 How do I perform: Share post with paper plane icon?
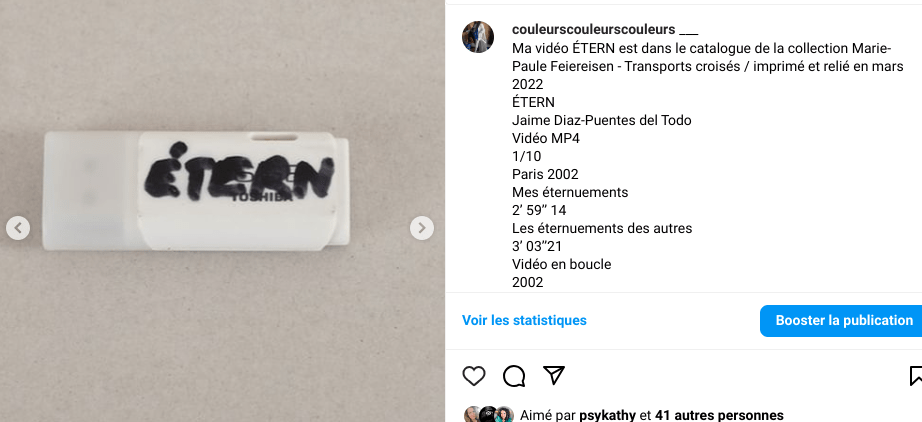tap(553, 375)
